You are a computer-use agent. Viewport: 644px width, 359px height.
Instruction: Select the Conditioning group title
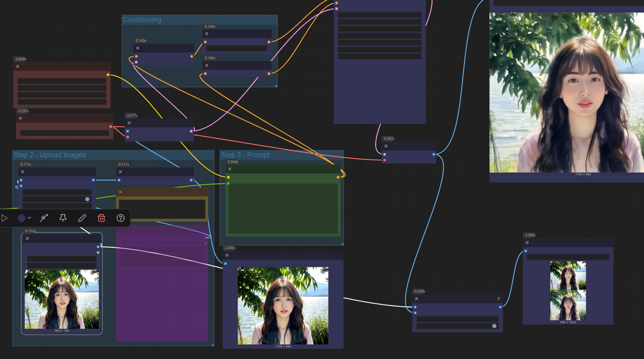pyautogui.click(x=142, y=20)
